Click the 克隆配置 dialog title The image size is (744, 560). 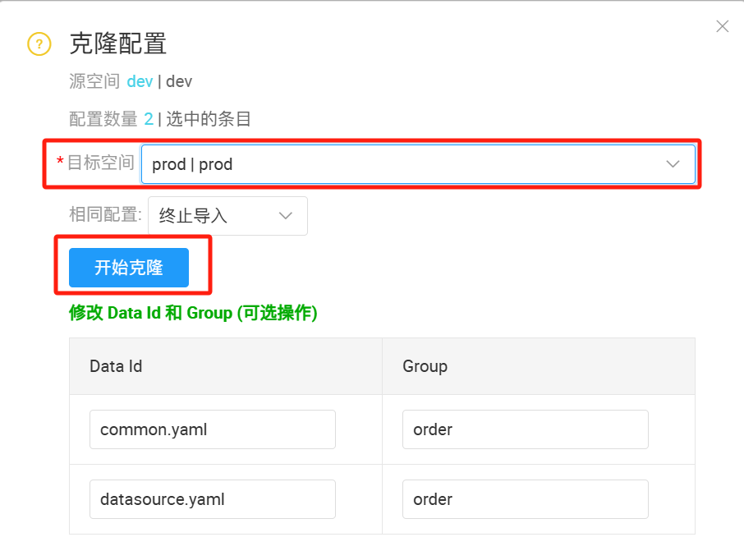(118, 44)
